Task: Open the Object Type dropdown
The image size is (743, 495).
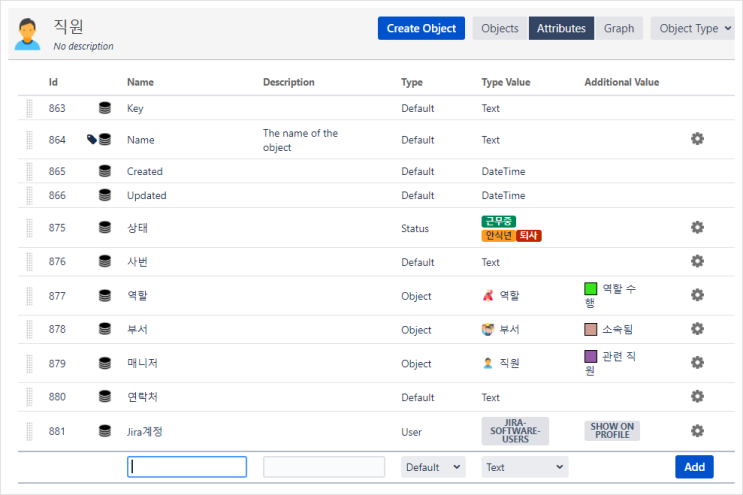Action: click(695, 28)
